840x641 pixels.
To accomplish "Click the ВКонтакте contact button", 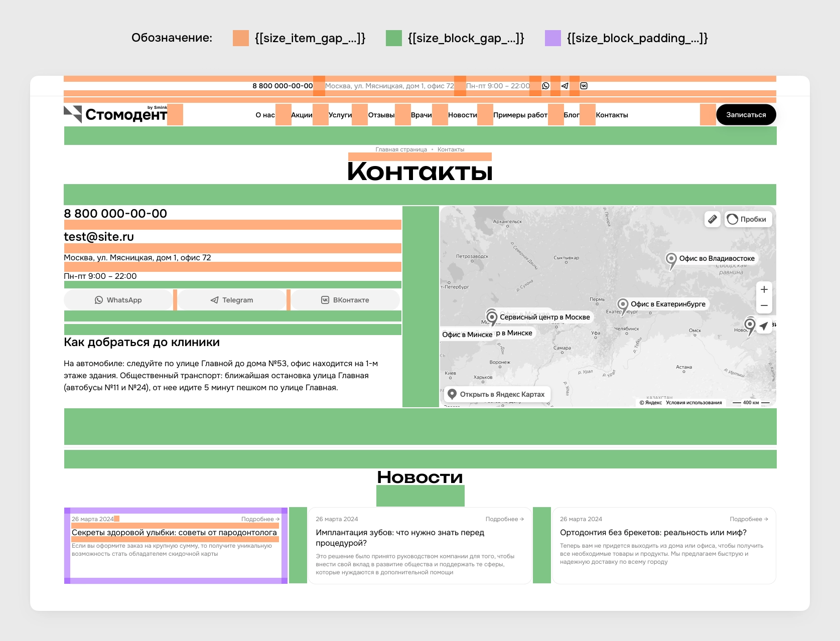I will click(x=345, y=300).
